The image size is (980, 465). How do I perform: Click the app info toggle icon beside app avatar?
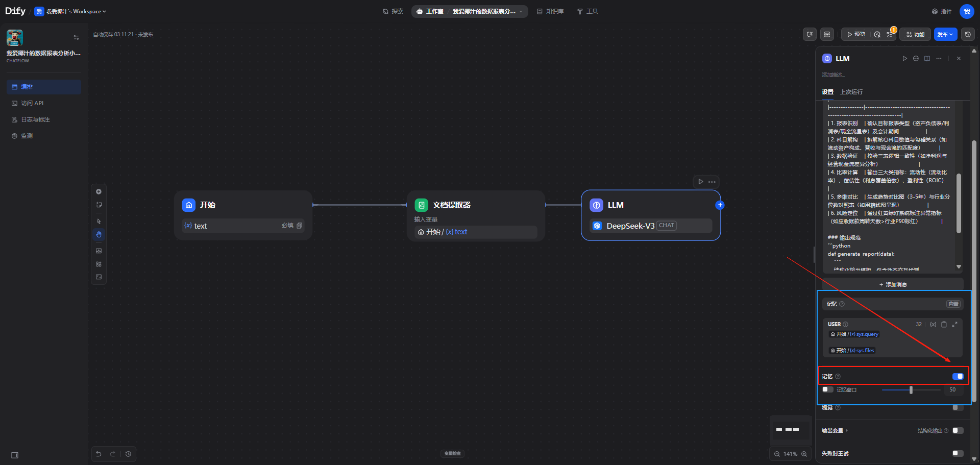click(x=76, y=37)
